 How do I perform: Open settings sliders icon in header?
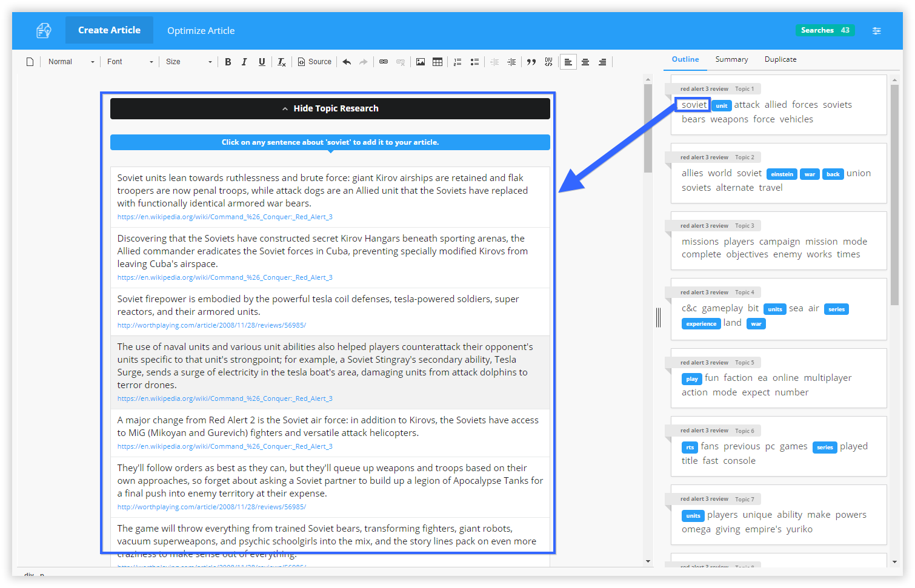(877, 30)
